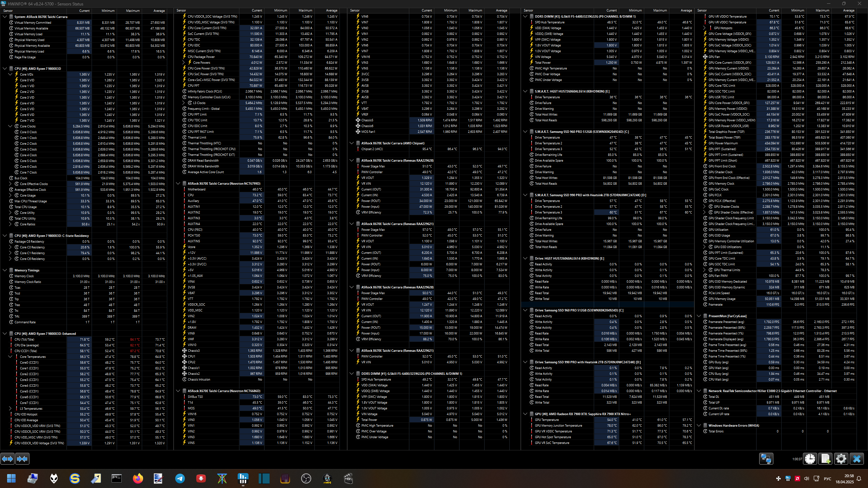Collapse the Memory Timings group

tap(5, 270)
